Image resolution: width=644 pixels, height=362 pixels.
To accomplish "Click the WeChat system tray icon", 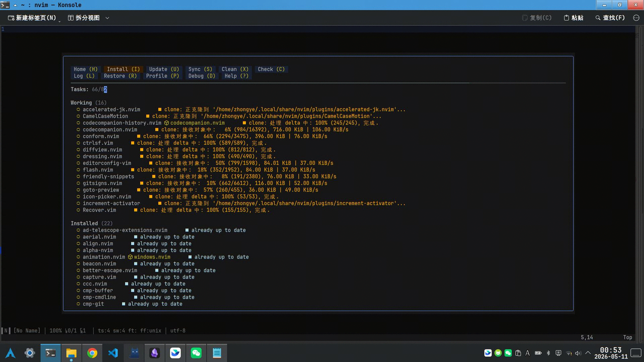I will coord(508,353).
